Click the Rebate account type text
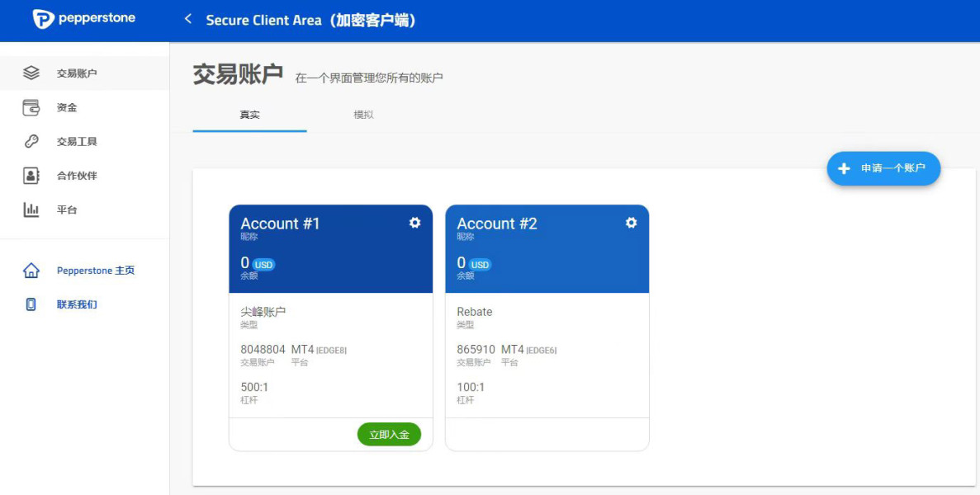This screenshot has width=980, height=495. (x=475, y=312)
